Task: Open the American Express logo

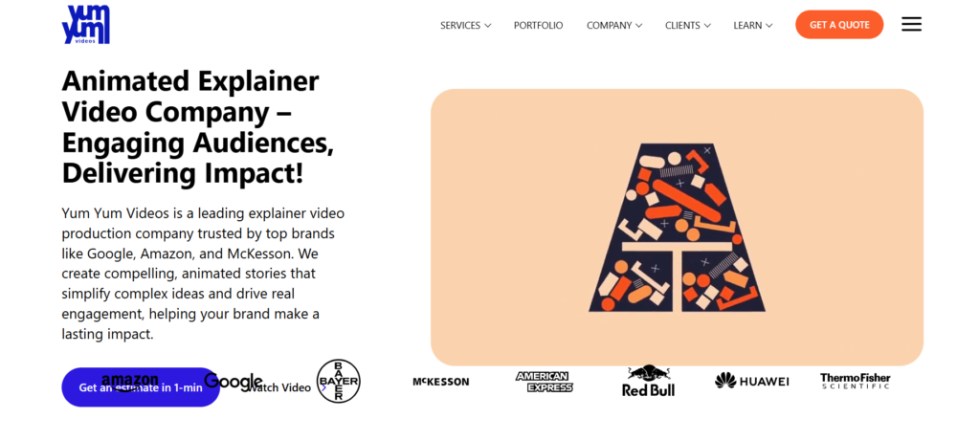Action: [x=544, y=382]
